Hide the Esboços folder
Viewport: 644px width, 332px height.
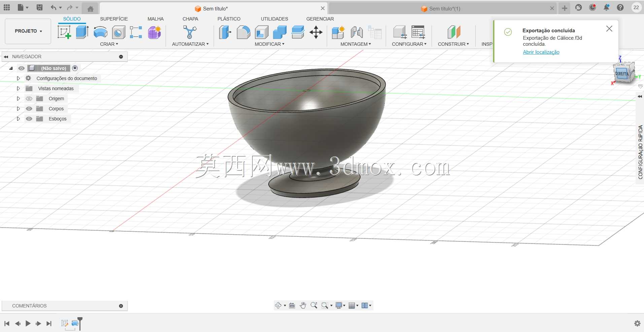click(x=29, y=119)
